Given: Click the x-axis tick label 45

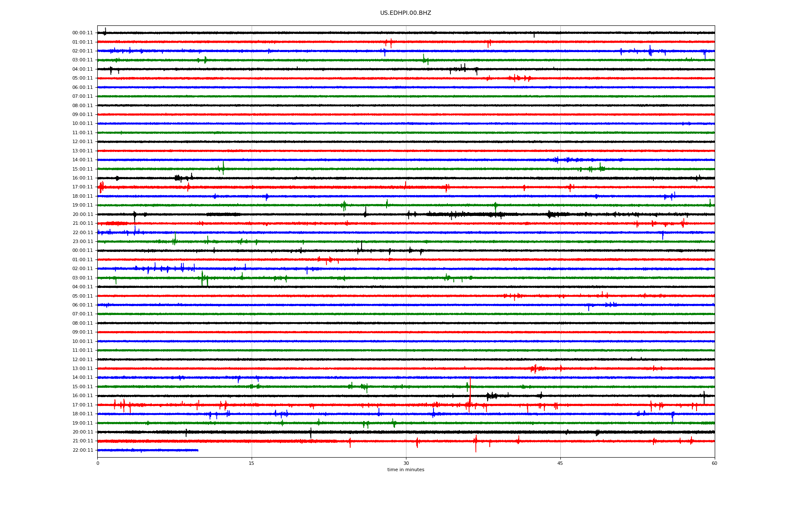Looking at the screenshot, I should [560, 463].
